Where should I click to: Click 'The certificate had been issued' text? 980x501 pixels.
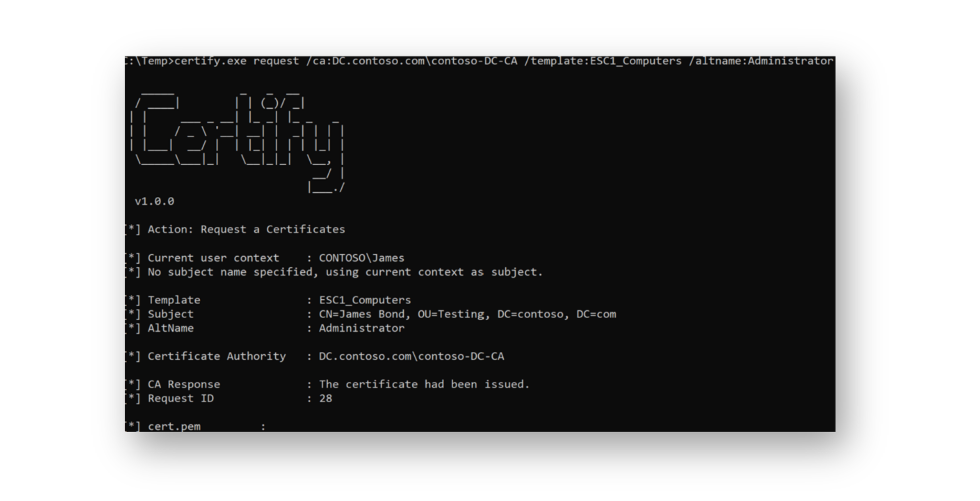coord(424,384)
